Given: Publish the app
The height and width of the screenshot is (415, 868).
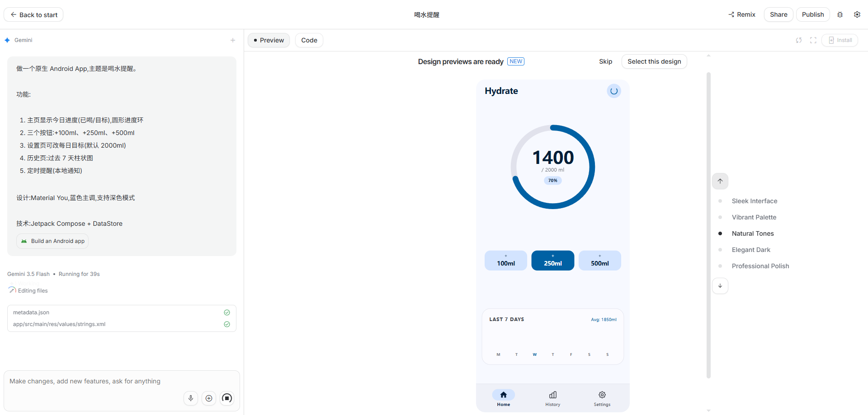Looking at the screenshot, I should pos(813,14).
